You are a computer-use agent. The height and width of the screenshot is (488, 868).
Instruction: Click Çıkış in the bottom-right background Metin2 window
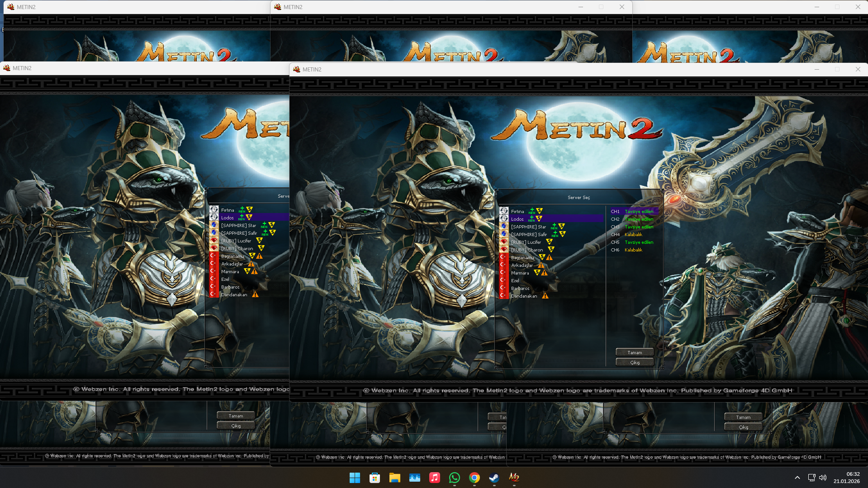pyautogui.click(x=743, y=427)
